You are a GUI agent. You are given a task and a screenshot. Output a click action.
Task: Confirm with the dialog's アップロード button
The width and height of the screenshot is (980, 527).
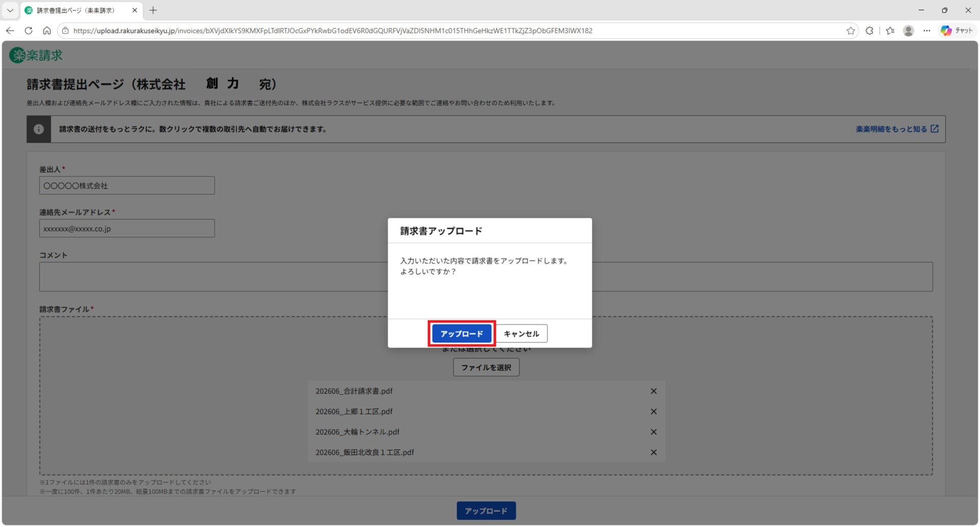pos(461,334)
